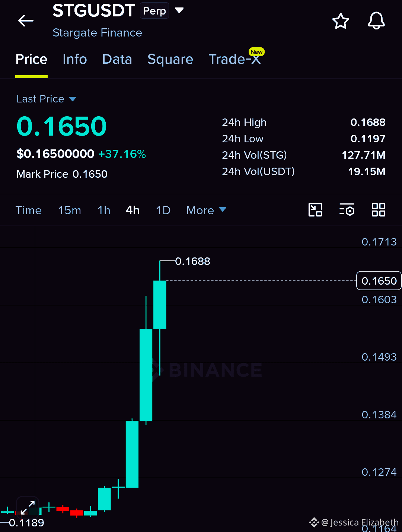Expand chart to fullscreen icon
402x532 pixels.
(x=28, y=507)
